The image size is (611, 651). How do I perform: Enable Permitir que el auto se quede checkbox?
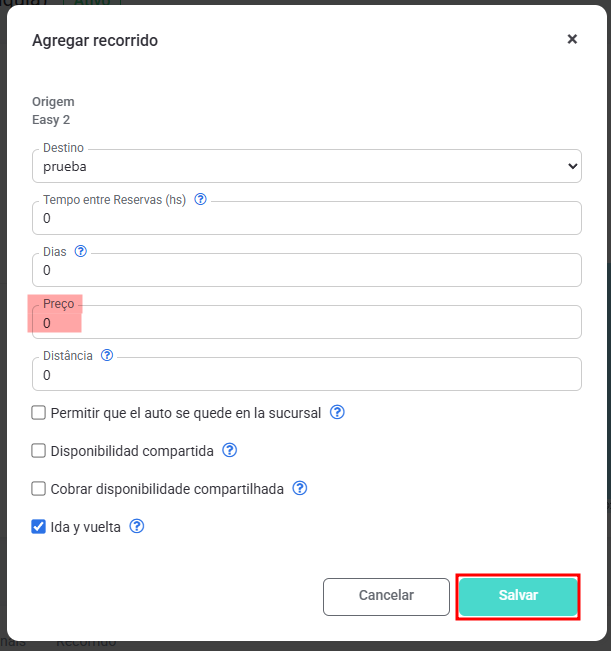click(39, 412)
